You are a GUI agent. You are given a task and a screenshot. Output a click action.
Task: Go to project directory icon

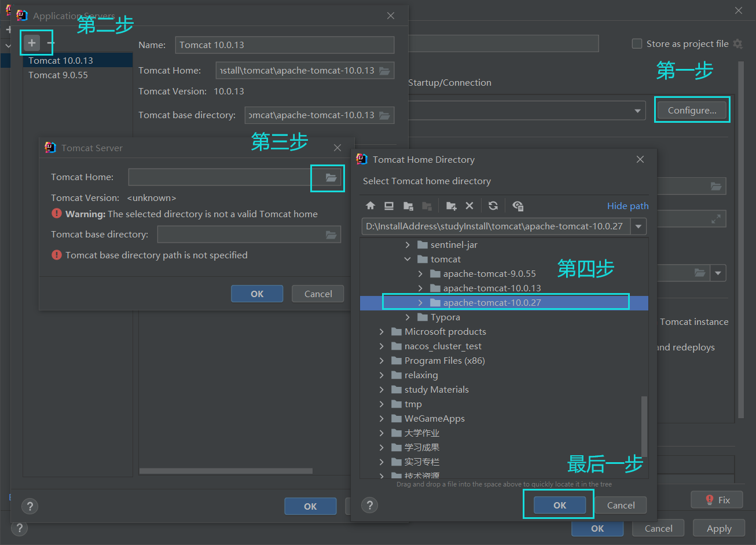tap(408, 206)
